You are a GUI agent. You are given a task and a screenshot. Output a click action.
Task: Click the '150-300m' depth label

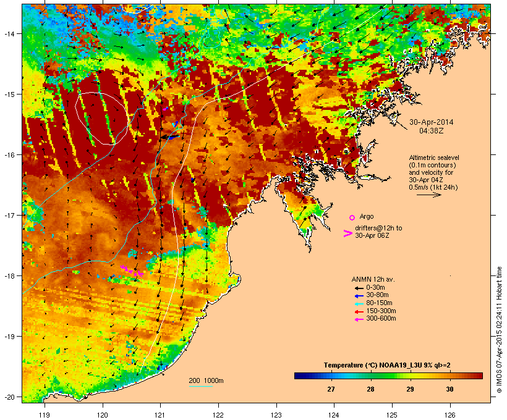click(x=381, y=311)
